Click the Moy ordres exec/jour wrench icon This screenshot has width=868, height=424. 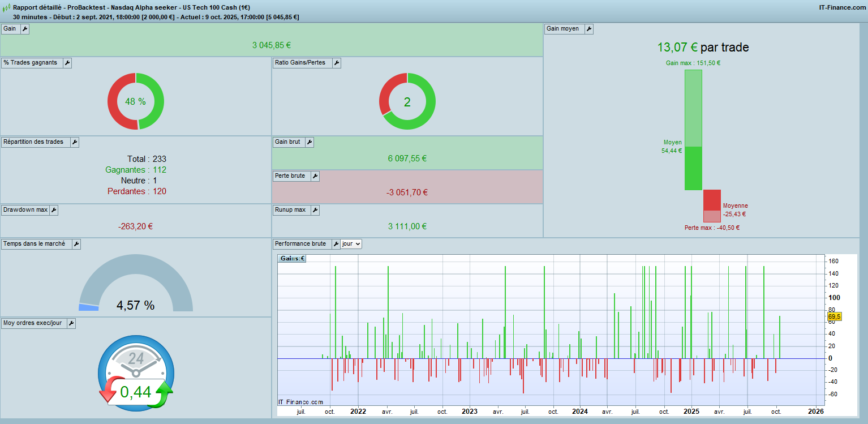point(71,323)
